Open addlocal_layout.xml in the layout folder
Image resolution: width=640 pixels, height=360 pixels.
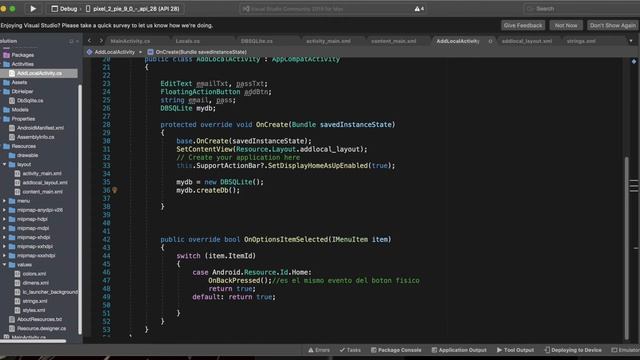(45, 182)
